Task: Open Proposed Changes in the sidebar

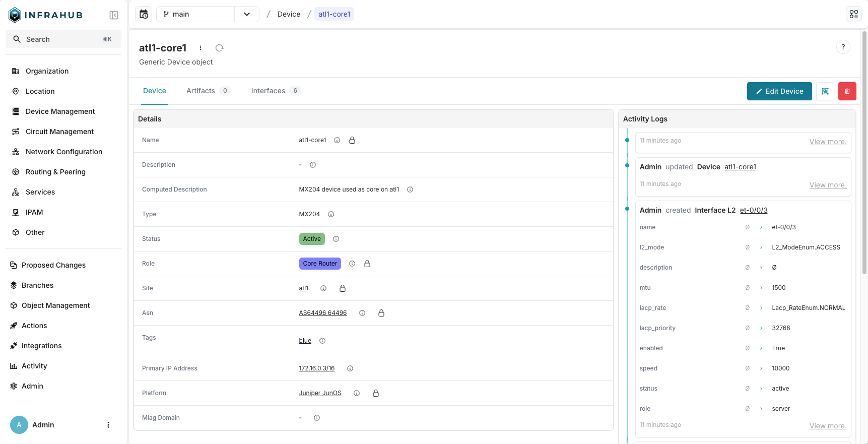Action: click(53, 265)
